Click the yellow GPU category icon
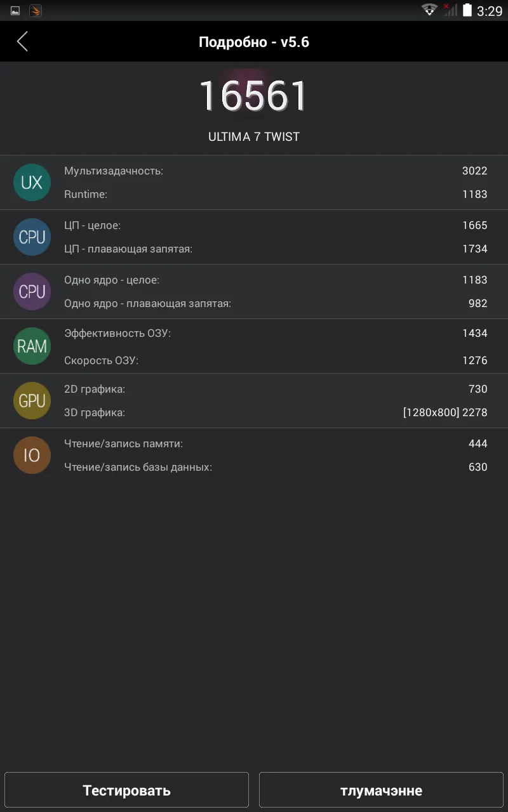 pos(32,401)
